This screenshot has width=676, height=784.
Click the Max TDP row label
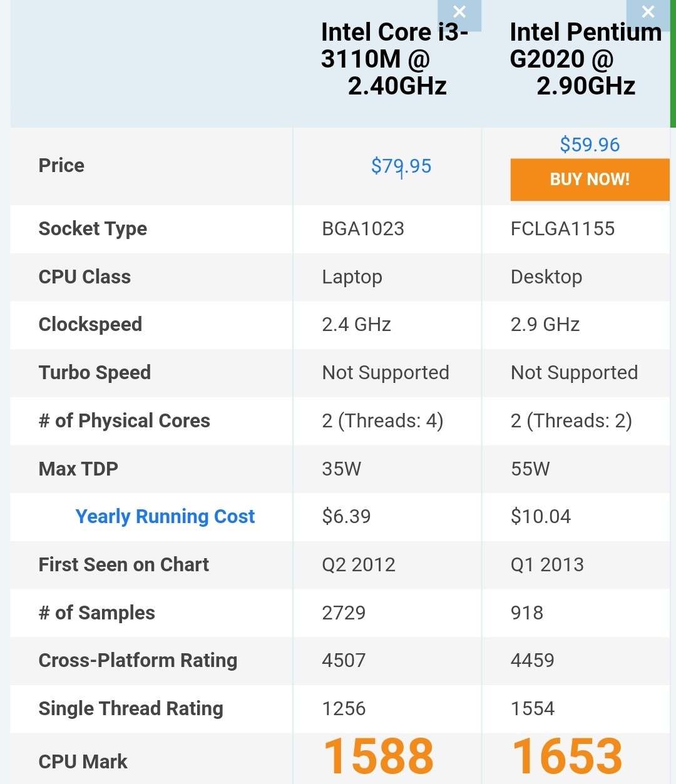[78, 469]
